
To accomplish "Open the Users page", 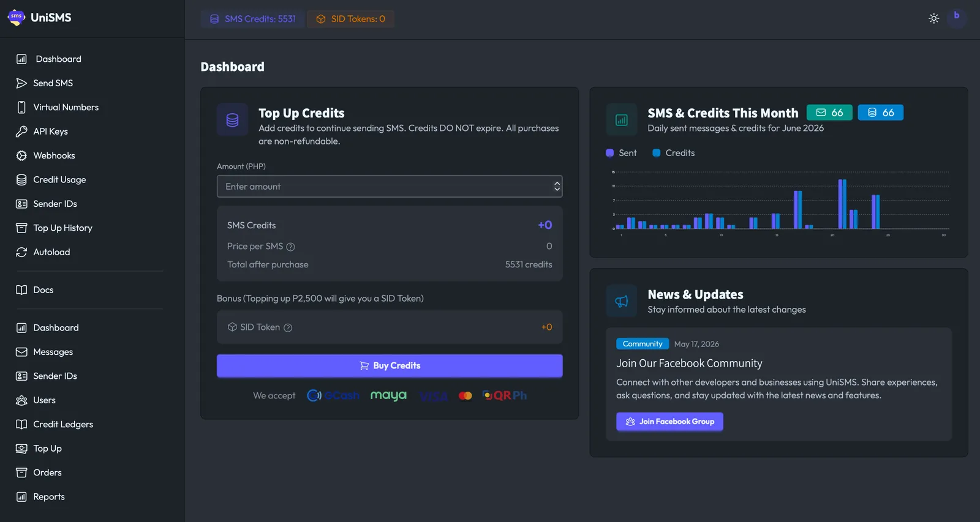I will pyautogui.click(x=36, y=400).
